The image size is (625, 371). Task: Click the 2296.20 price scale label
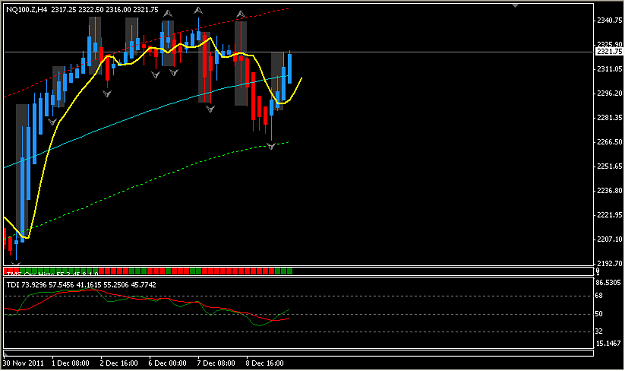pos(609,93)
